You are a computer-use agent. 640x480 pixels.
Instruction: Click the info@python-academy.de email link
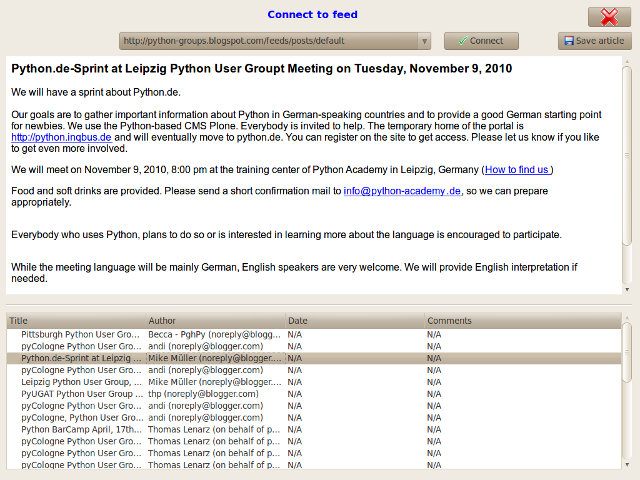point(402,191)
